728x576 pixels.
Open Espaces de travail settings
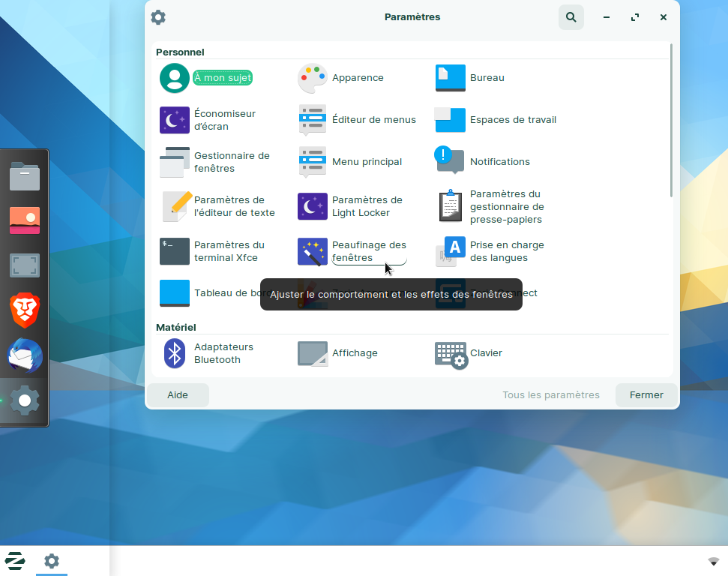click(x=451, y=120)
